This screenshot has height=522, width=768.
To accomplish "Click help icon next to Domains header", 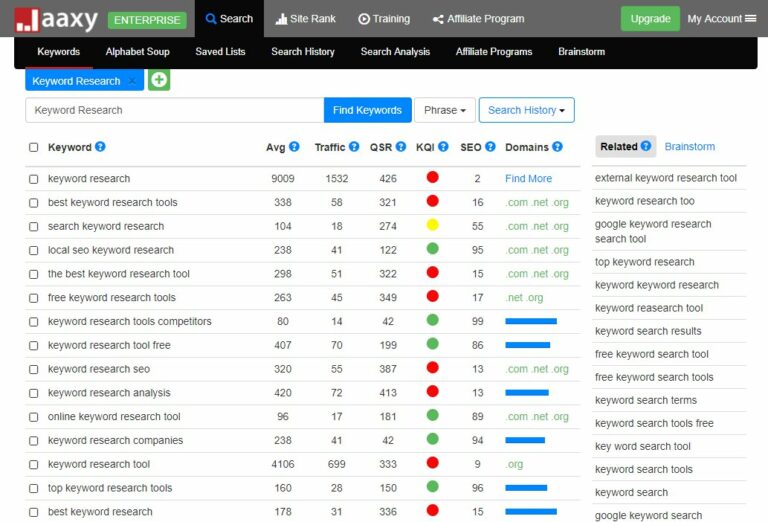I will click(x=557, y=146).
